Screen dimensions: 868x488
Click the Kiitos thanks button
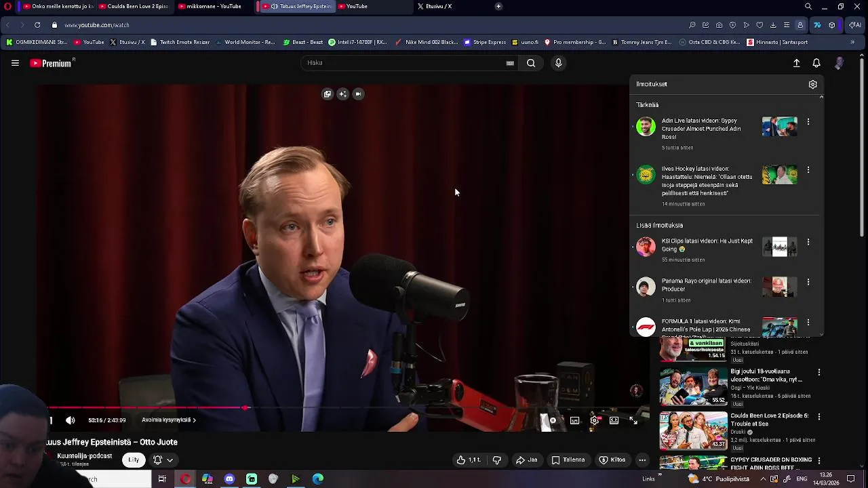[x=612, y=460]
